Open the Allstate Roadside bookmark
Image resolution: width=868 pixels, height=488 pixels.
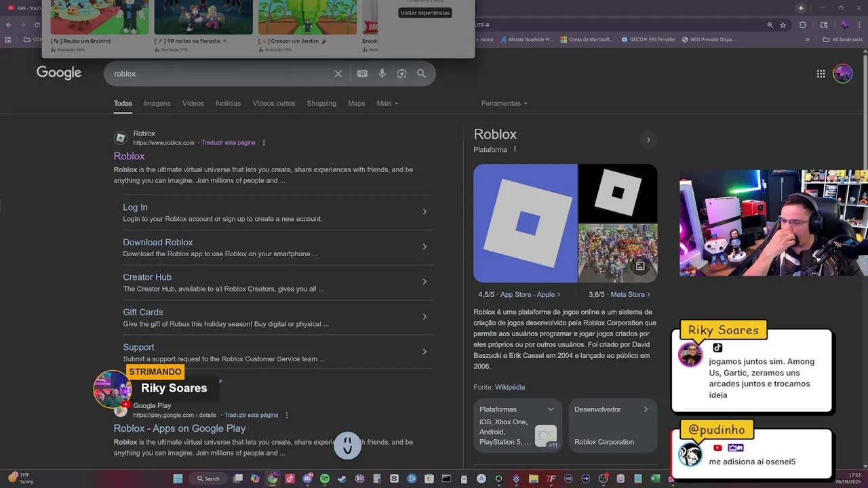pyautogui.click(x=527, y=40)
